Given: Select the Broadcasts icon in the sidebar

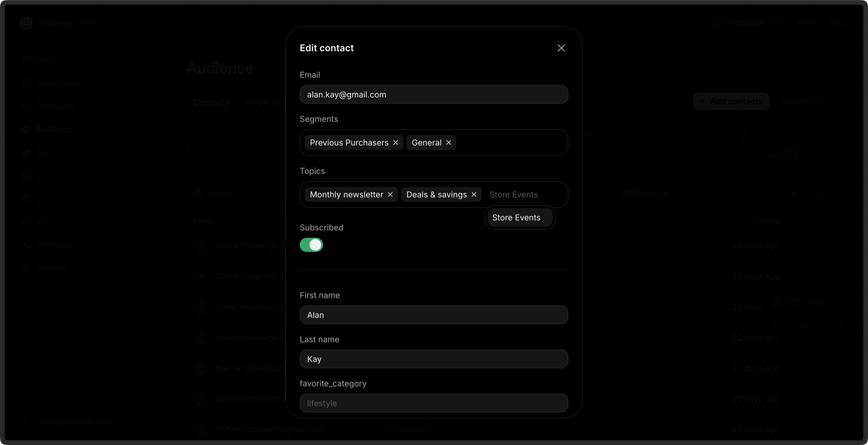Looking at the screenshot, I should pyautogui.click(x=26, y=82).
